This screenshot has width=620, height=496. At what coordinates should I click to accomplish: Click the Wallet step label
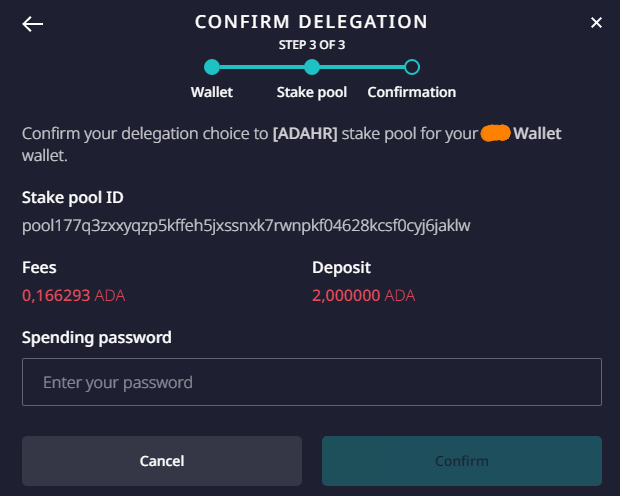click(x=211, y=92)
